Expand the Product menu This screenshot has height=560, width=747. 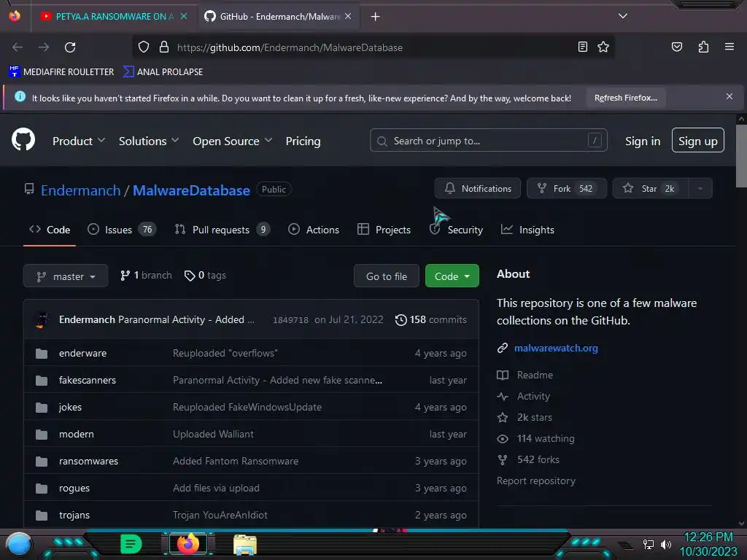click(x=79, y=141)
